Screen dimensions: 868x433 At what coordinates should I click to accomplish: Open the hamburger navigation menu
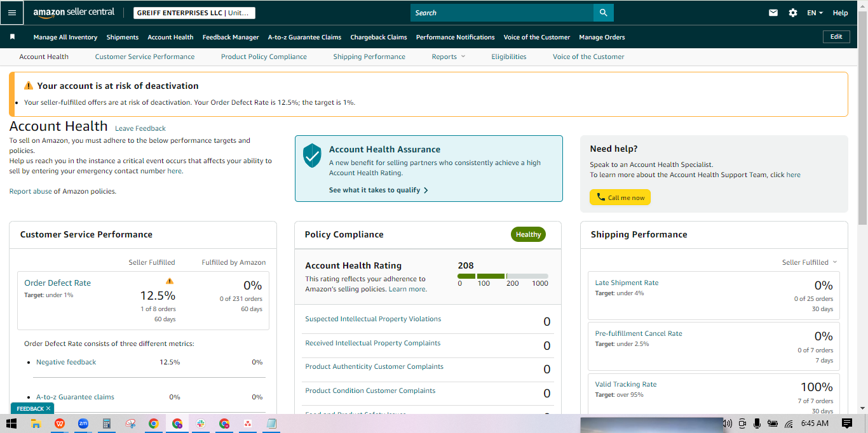[12, 13]
